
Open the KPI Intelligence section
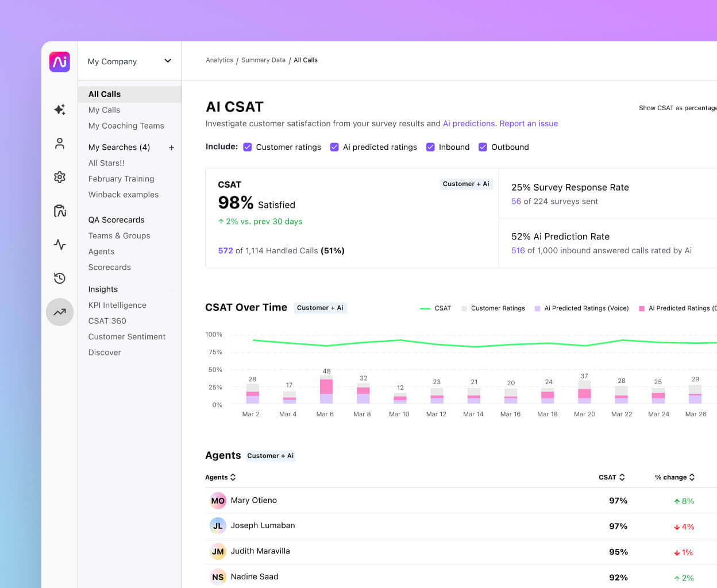pyautogui.click(x=117, y=305)
